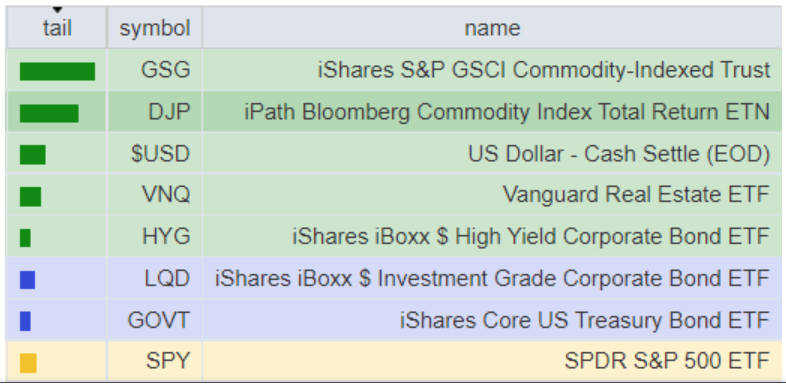Click the LQD blue tail bar
Screen dimensions: 786x384
[x=27, y=280]
